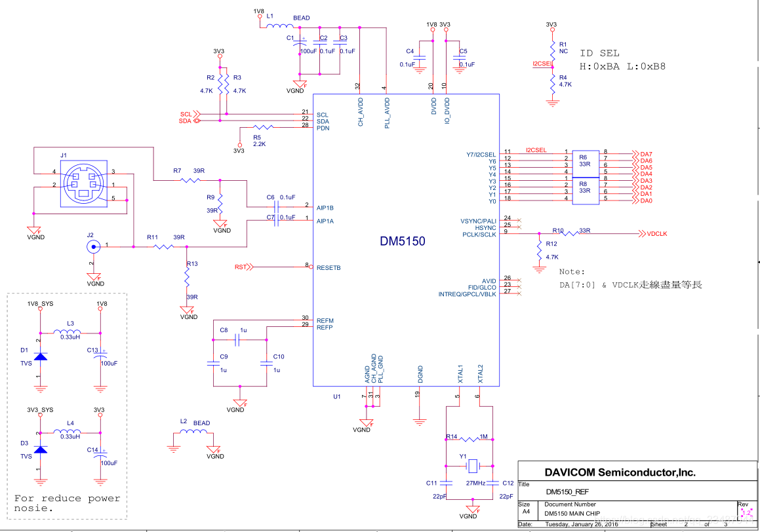Select the 'INTREQ/GPCL/VBLK' pin label
Viewport: 760px width, 532px height.
pos(468,294)
